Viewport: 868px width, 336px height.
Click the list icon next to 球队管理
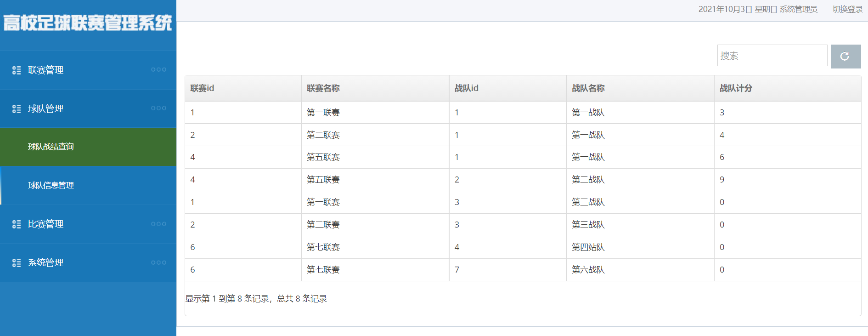coord(17,109)
